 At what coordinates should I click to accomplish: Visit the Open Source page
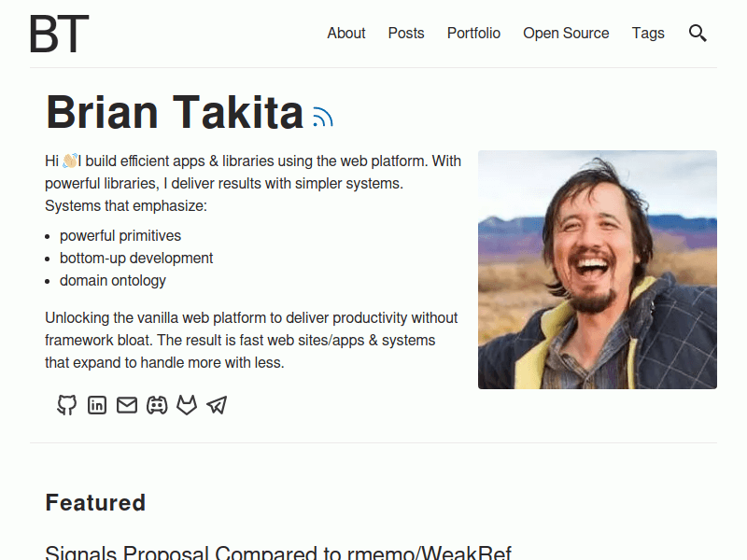pyautogui.click(x=566, y=33)
